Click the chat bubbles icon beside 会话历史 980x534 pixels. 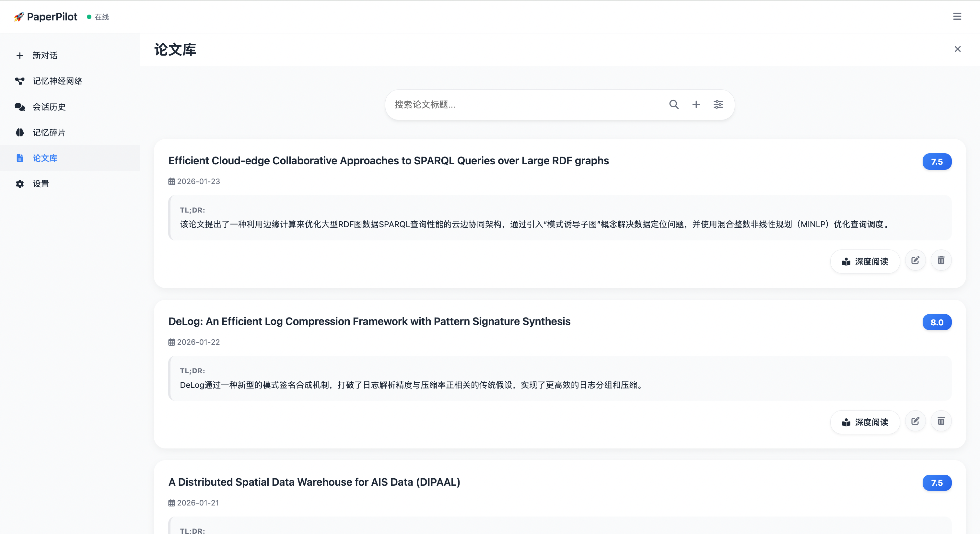[20, 107]
